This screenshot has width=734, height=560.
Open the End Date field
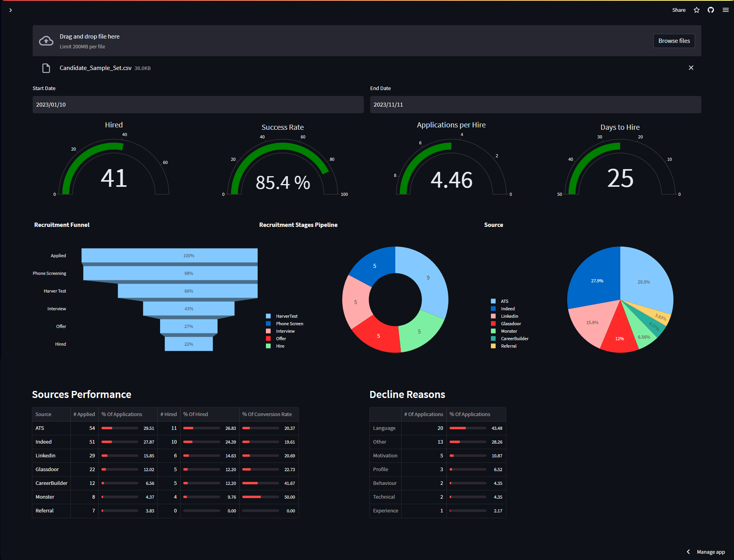click(x=535, y=105)
